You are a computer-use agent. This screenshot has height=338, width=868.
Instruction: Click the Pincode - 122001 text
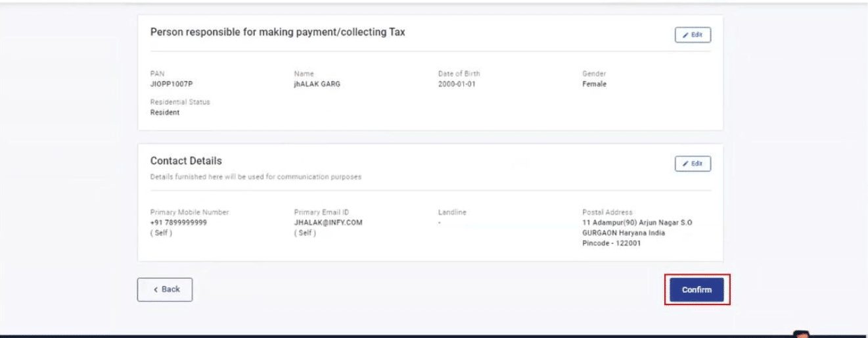coord(612,243)
